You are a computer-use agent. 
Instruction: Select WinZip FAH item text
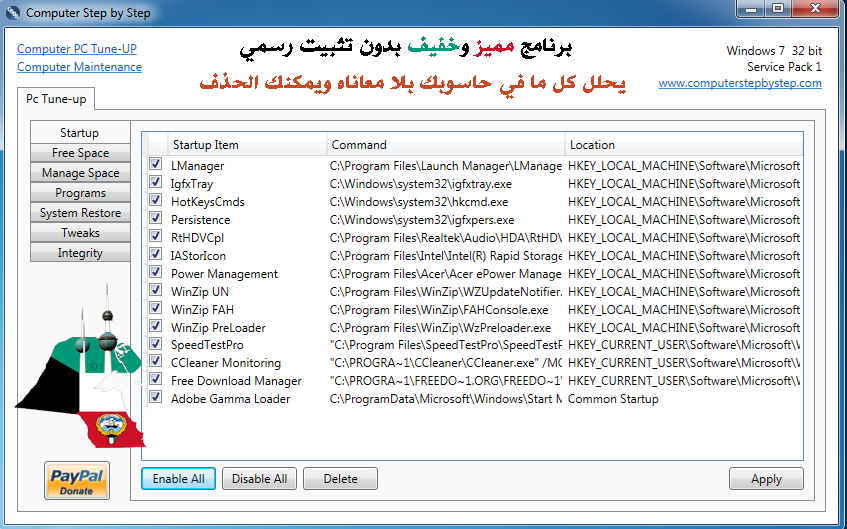pos(202,310)
